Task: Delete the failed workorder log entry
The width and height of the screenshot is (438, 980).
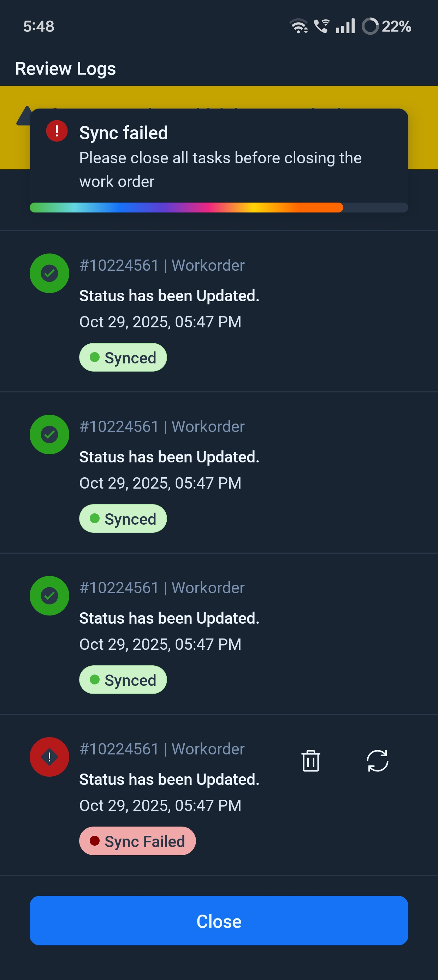Action: click(310, 761)
